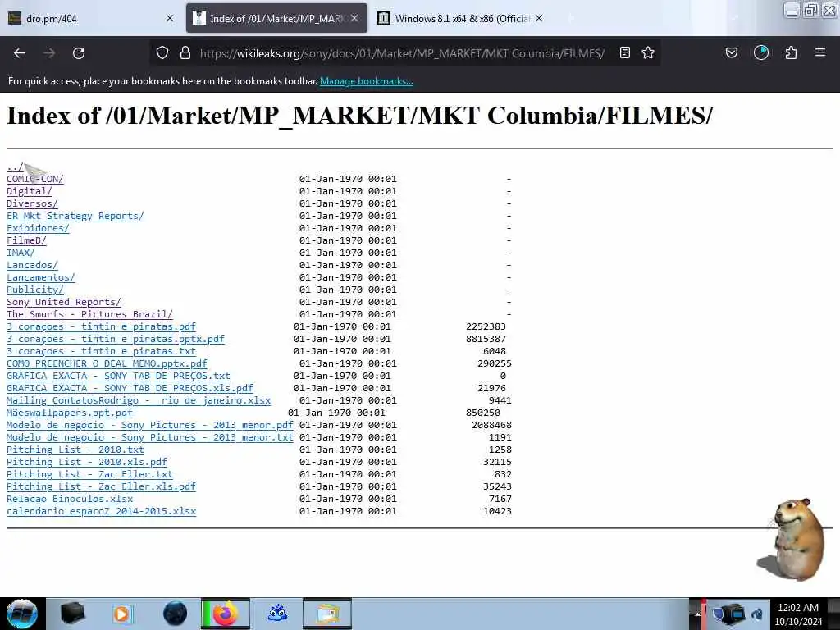This screenshot has height=630, width=840.
Task: Open Pitching List - Zac Eller.xls.pdf
Action: (101, 487)
